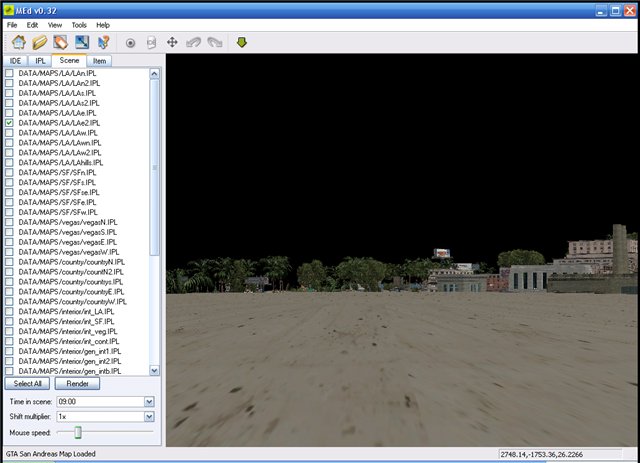Click the redo curved arrow icon
Image resolution: width=640 pixels, height=463 pixels.
coord(213,43)
